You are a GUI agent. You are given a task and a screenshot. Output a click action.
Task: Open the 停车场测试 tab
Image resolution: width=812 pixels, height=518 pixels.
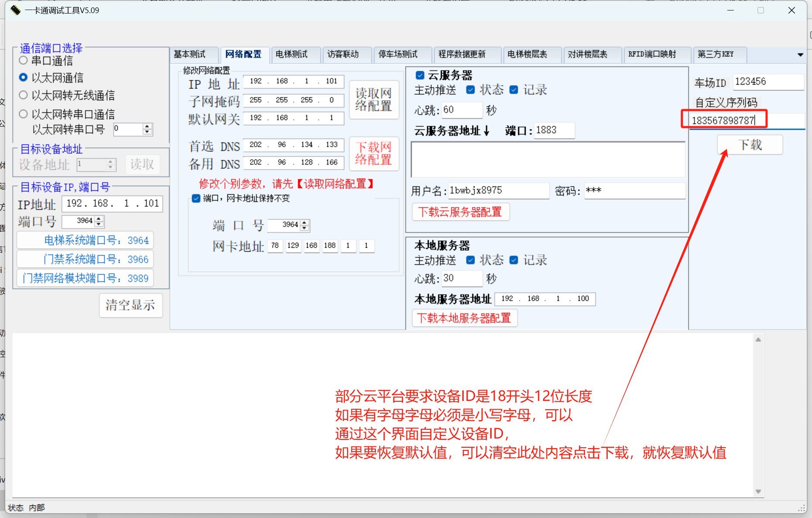pyautogui.click(x=397, y=54)
